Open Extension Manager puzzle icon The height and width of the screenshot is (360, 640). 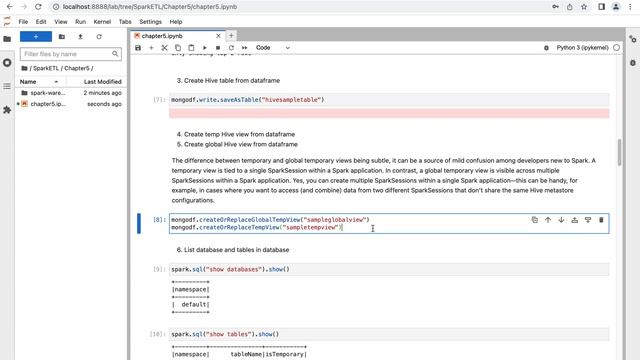7,110
